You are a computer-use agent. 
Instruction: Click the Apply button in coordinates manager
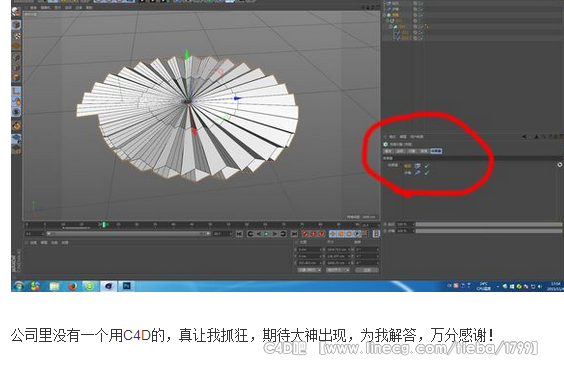coord(367,270)
